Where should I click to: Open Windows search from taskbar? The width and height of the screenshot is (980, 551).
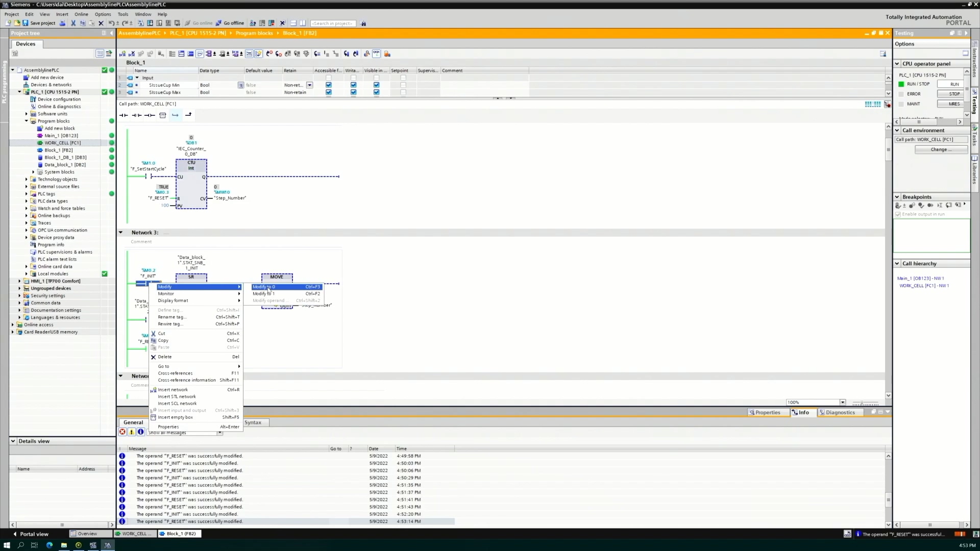click(x=21, y=545)
